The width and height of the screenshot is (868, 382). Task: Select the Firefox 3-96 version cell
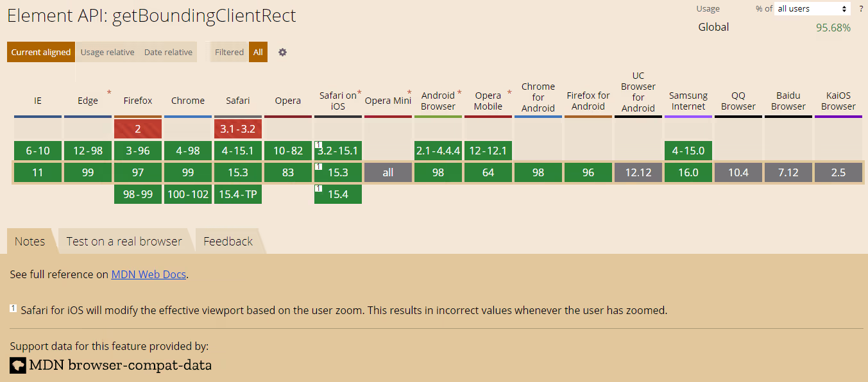coord(138,151)
